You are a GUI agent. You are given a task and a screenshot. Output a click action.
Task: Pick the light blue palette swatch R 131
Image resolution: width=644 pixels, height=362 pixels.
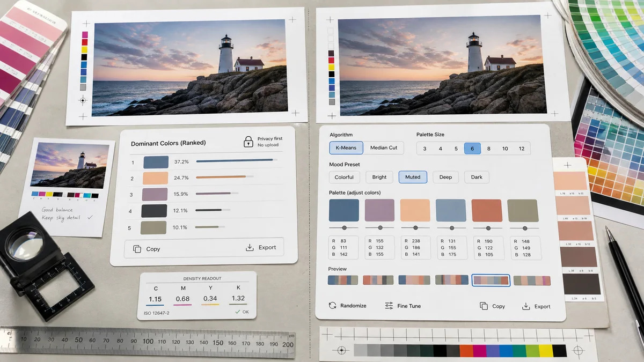point(451,210)
